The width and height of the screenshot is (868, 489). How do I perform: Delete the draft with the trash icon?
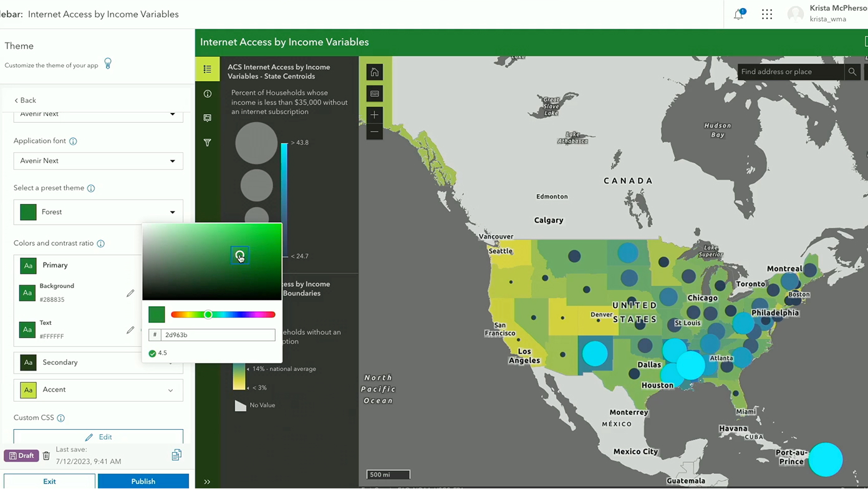click(x=46, y=456)
